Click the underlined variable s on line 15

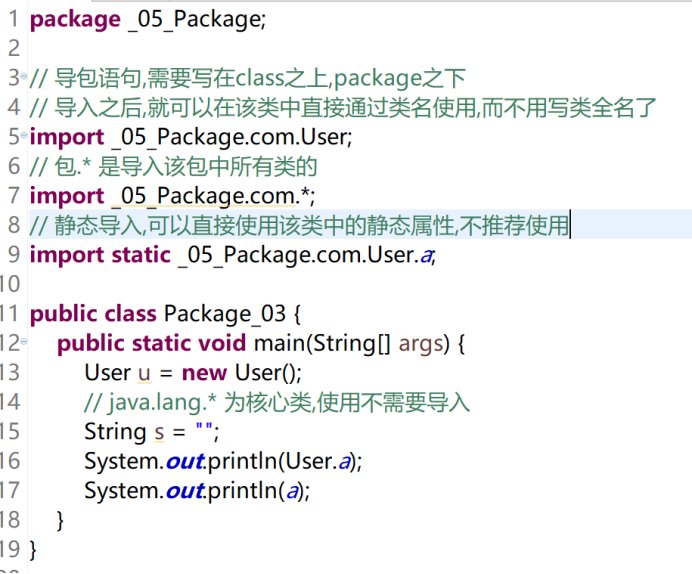coord(159,432)
